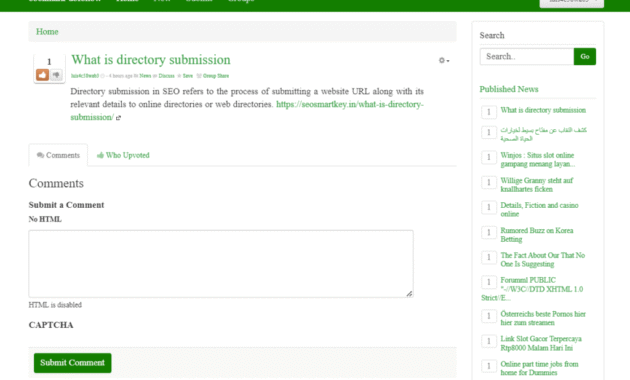The width and height of the screenshot is (630, 380).
Task: Grab the comment box resize handle
Action: 409,294
